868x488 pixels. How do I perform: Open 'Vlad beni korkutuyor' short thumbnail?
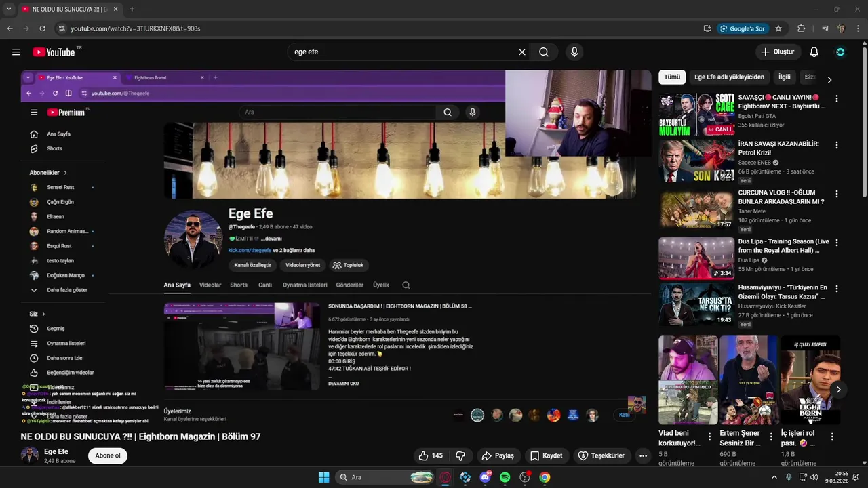point(688,380)
